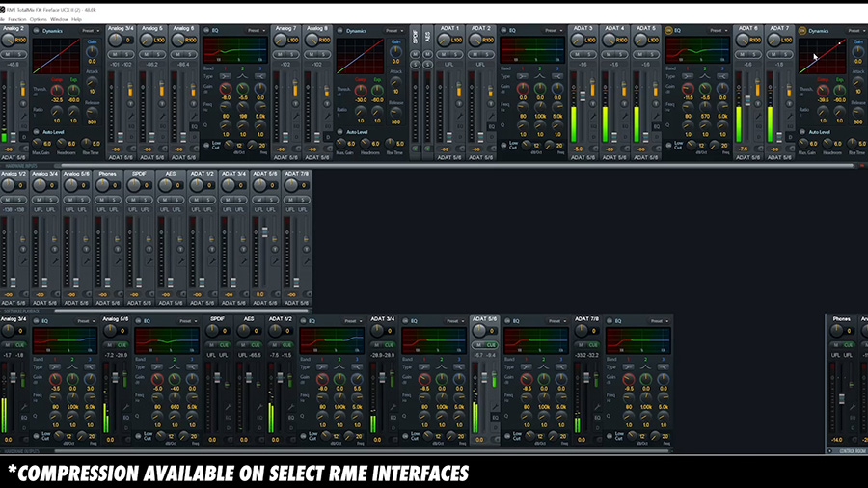Open Dynamics panel D button on Analog 8 channel
This screenshot has height=488, width=868.
coord(328,137)
